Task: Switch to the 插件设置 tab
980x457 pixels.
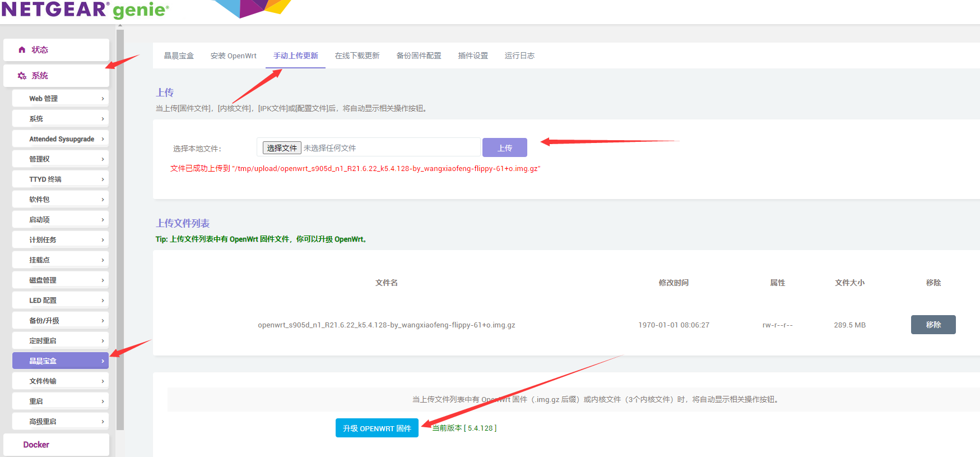Action: pyautogui.click(x=473, y=56)
